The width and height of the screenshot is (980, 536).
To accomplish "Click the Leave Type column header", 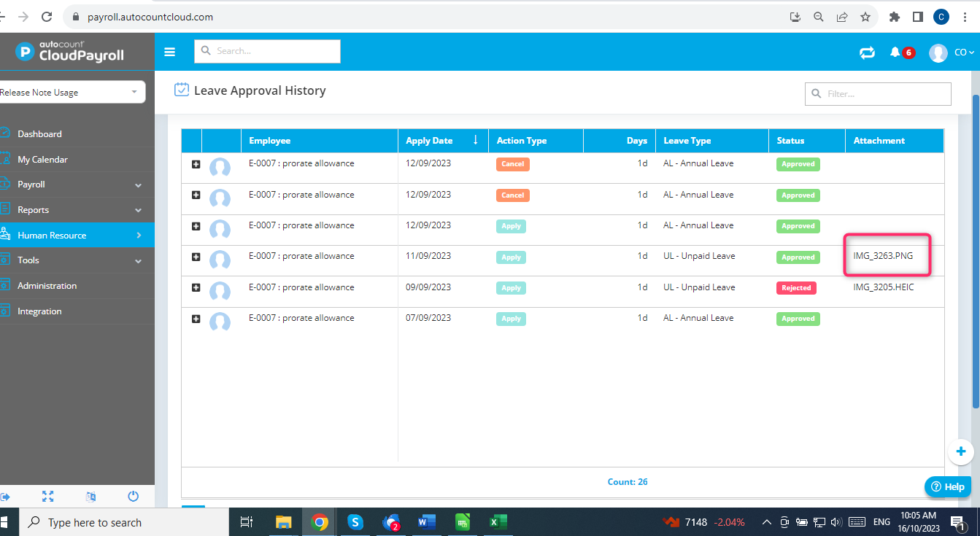I will 711,141.
